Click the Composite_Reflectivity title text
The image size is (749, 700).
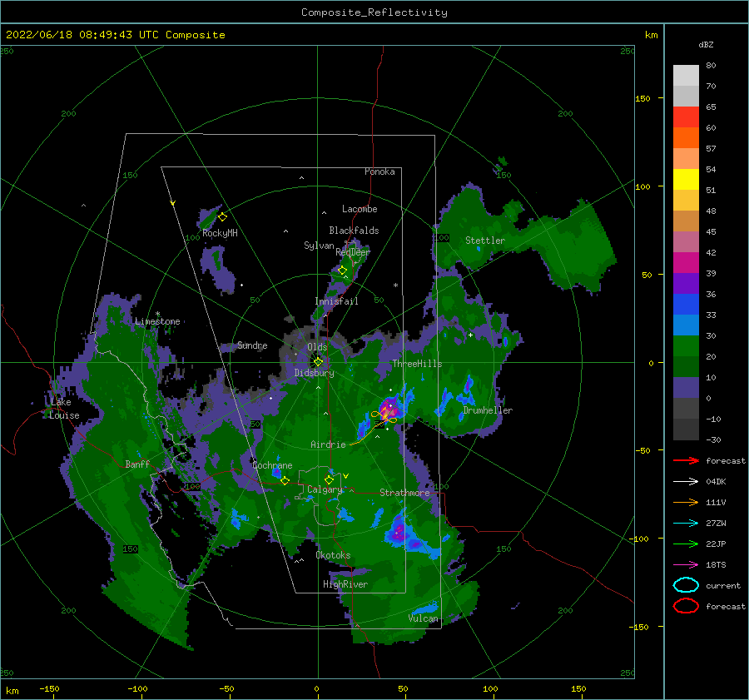point(374,12)
